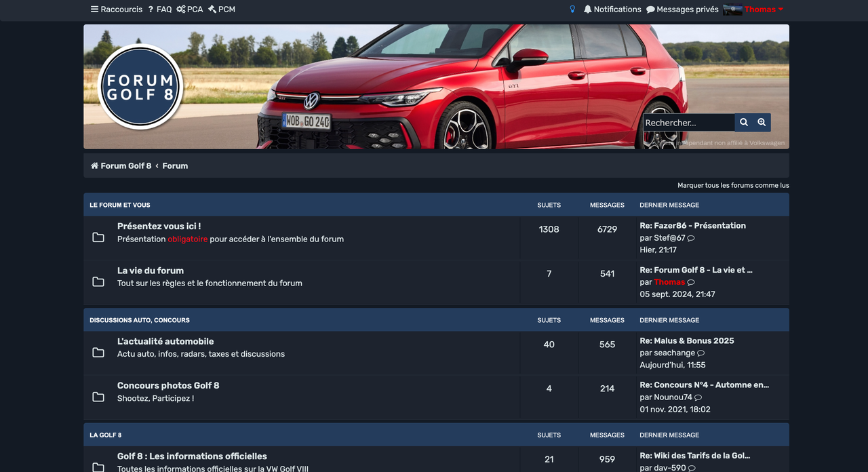Click the red obligatoire word
The width and height of the screenshot is (868, 472).
click(x=188, y=239)
